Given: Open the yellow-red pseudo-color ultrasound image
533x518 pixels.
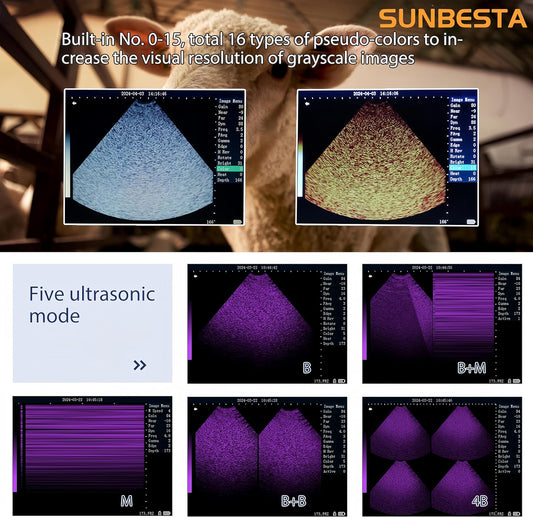Looking at the screenshot, I should pos(387,157).
